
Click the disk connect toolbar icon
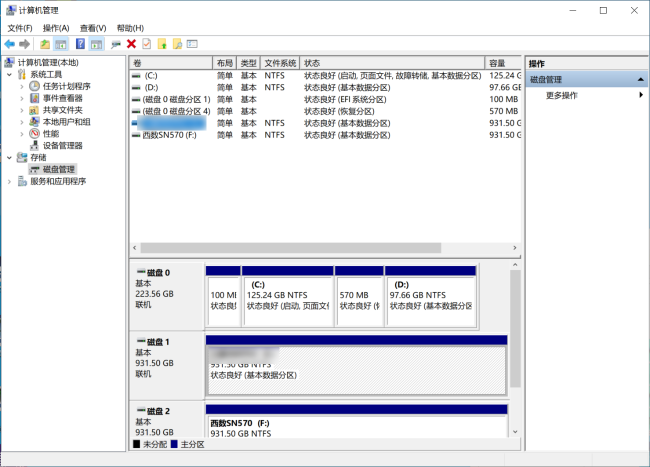click(116, 44)
